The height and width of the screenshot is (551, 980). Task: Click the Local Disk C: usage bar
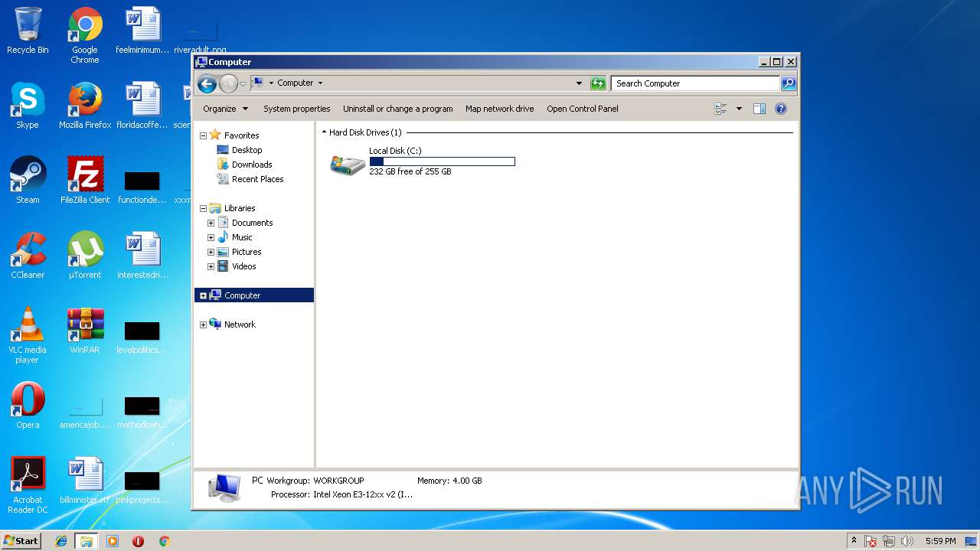pos(442,161)
